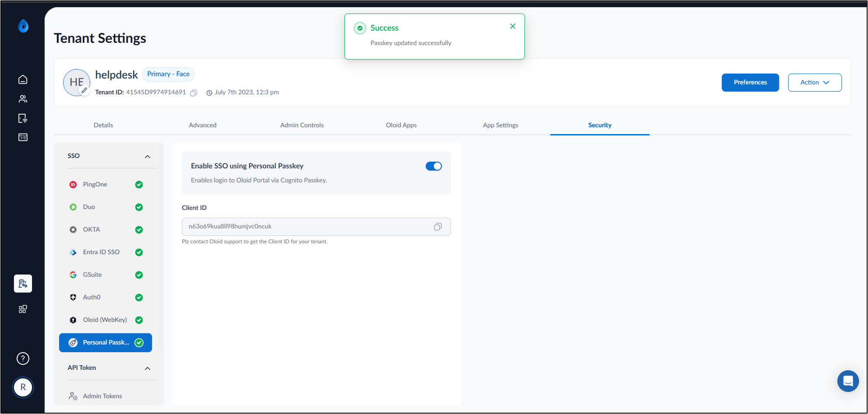This screenshot has width=868, height=414.
Task: Open the access logs icon in sidebar
Action: pyautogui.click(x=23, y=138)
